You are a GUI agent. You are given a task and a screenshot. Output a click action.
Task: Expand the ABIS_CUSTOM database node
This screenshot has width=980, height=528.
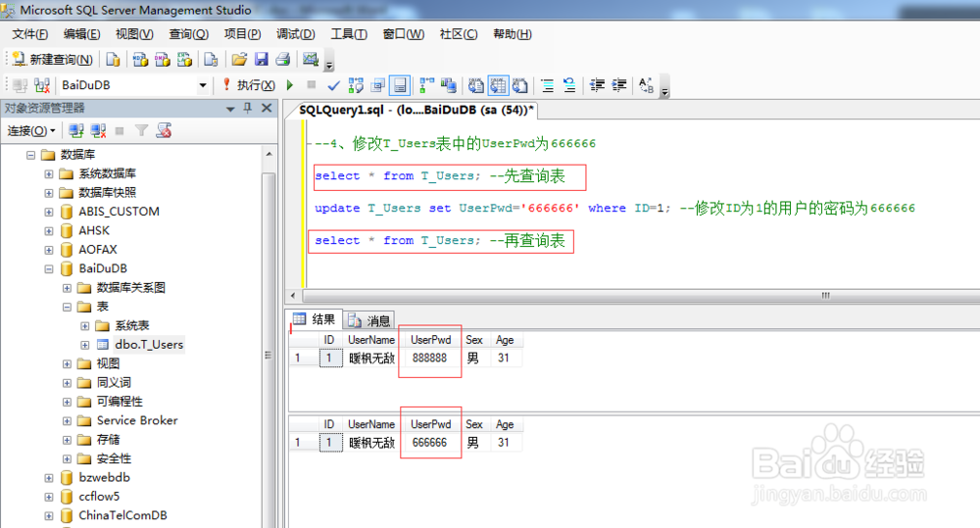[49, 212]
